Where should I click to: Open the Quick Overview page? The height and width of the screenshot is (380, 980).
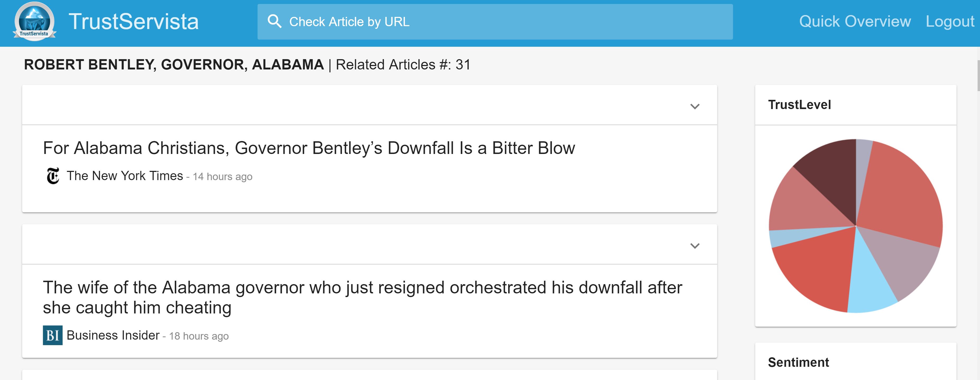coord(855,22)
